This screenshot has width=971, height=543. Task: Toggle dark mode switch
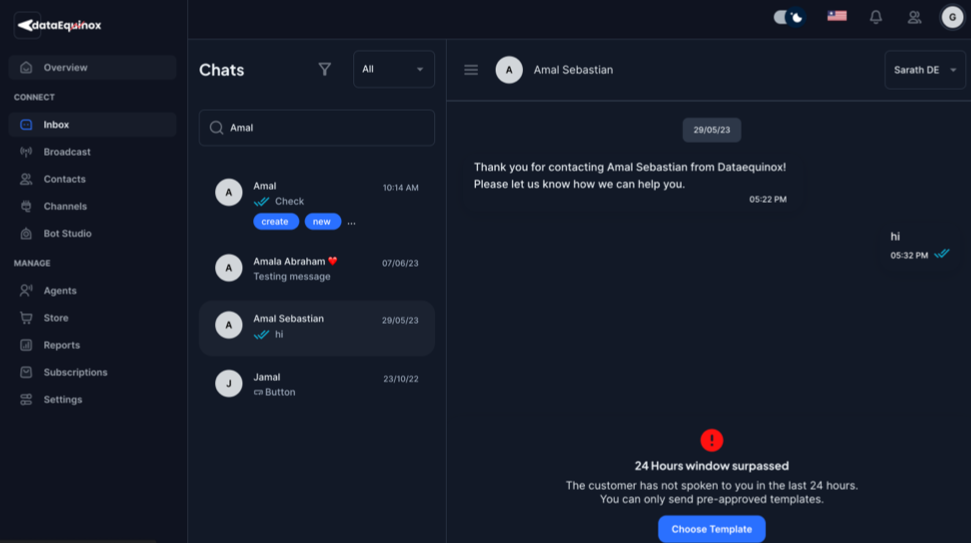[789, 17]
